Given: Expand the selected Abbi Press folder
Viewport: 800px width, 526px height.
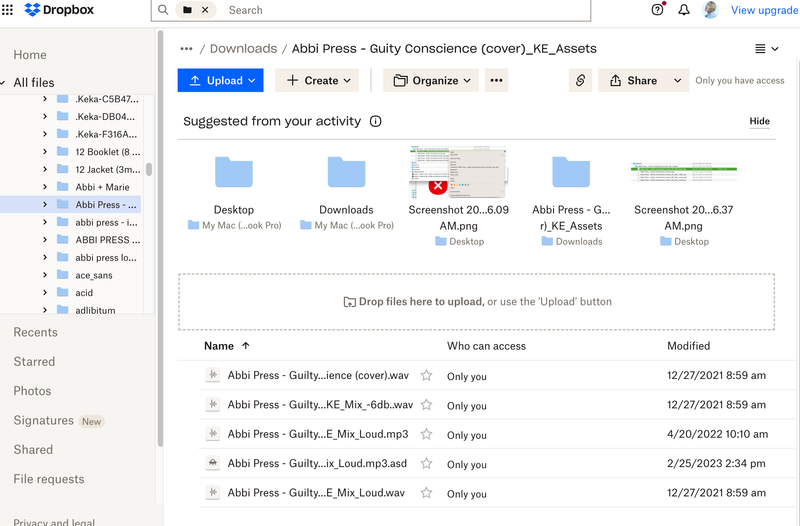Looking at the screenshot, I should coord(45,205).
